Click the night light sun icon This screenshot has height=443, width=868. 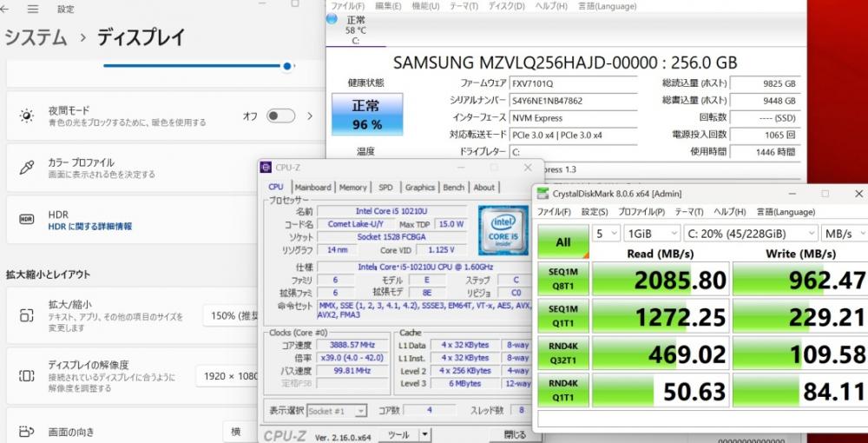(27, 116)
